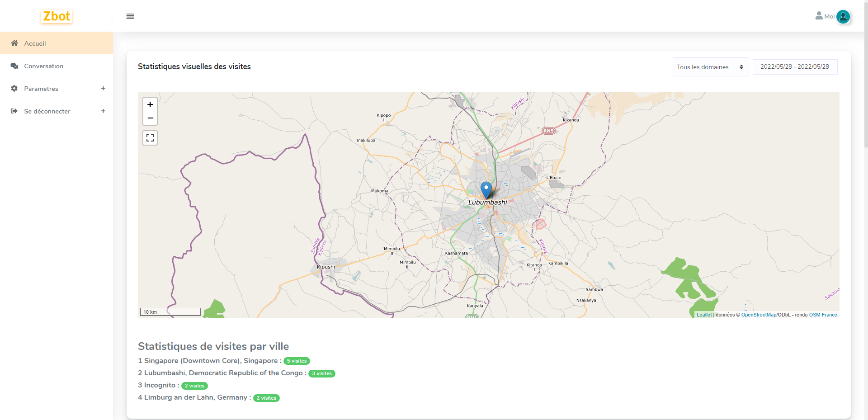Open the Conversation menu item
The width and height of the screenshot is (868, 420).
[44, 66]
